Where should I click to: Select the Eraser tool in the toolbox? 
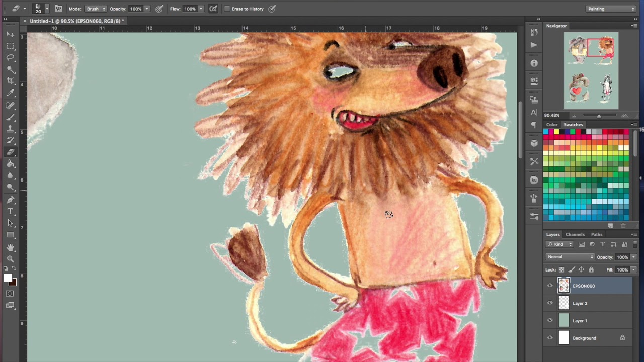click(x=10, y=152)
